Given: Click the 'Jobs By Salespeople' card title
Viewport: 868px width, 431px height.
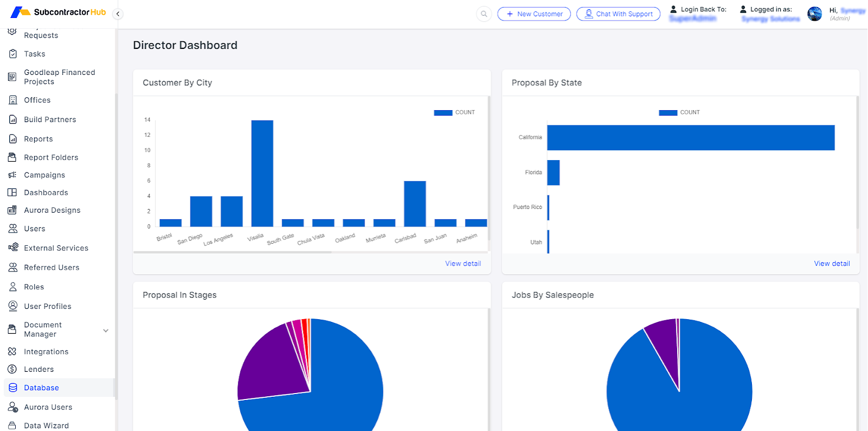Looking at the screenshot, I should point(552,295).
